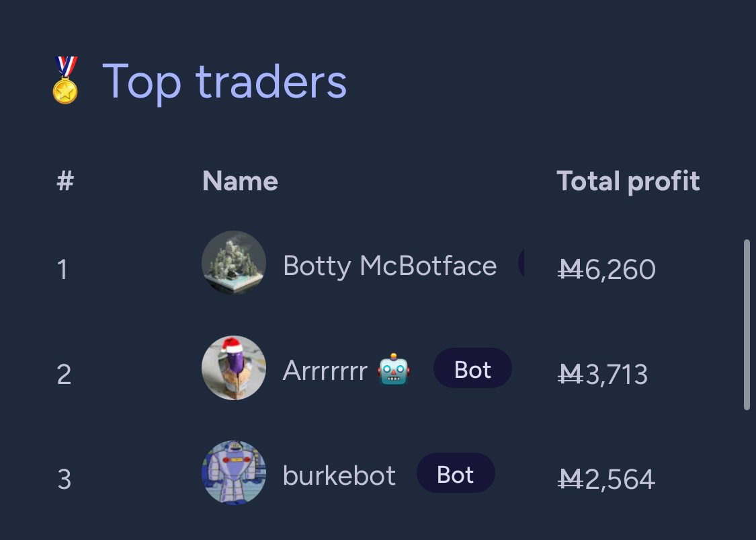The width and height of the screenshot is (756, 540).
Task: Click the Ṁ2,564 profit value
Action: tap(606, 479)
